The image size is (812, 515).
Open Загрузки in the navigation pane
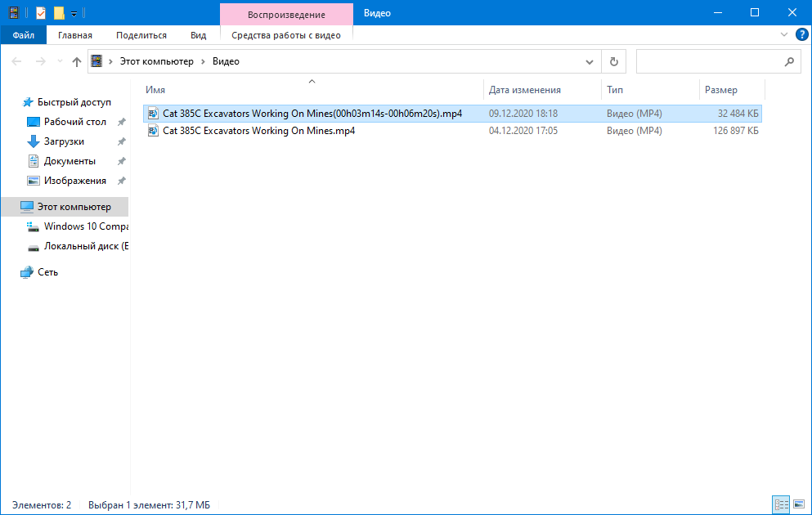pos(64,141)
